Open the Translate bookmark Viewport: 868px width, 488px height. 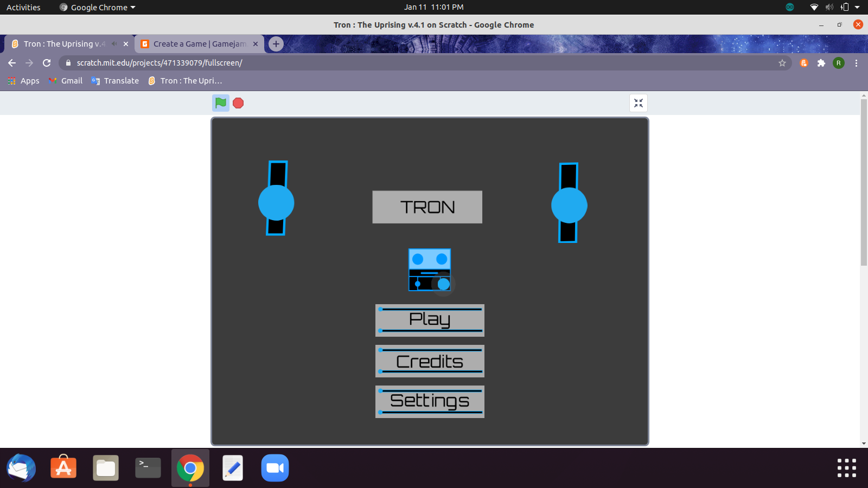click(x=115, y=81)
